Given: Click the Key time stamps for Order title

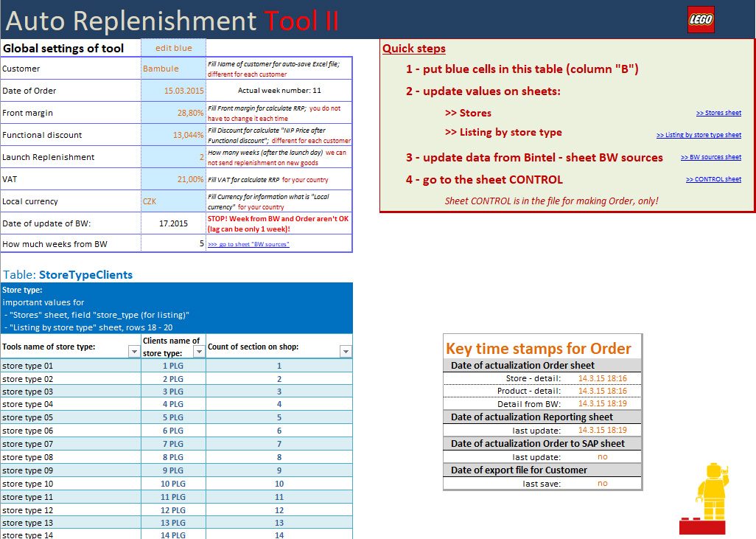Looking at the screenshot, I should coord(539,348).
